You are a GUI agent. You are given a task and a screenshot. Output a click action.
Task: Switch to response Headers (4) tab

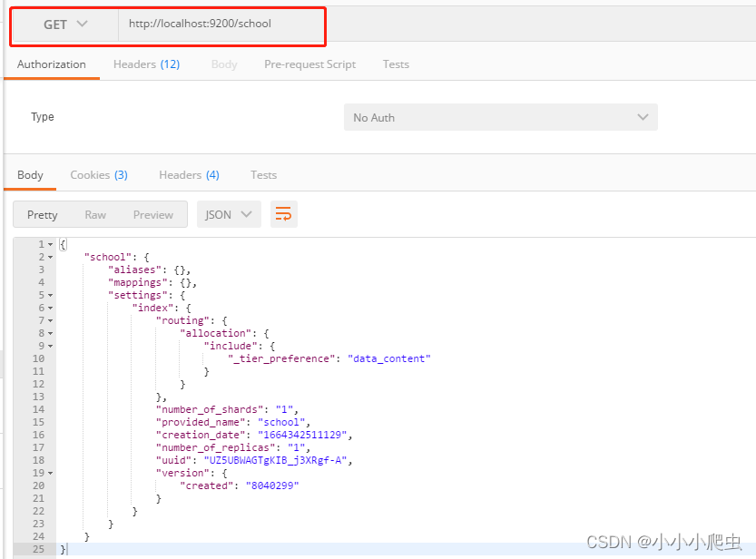click(189, 175)
